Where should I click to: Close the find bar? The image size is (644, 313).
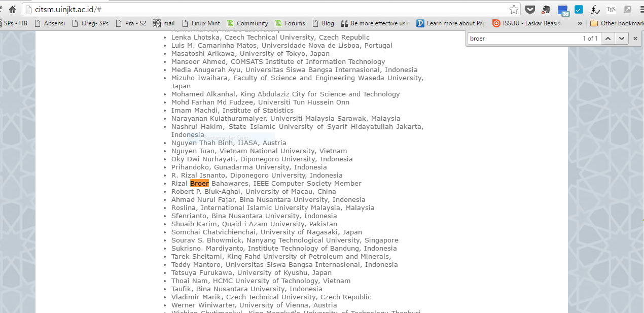pos(635,39)
